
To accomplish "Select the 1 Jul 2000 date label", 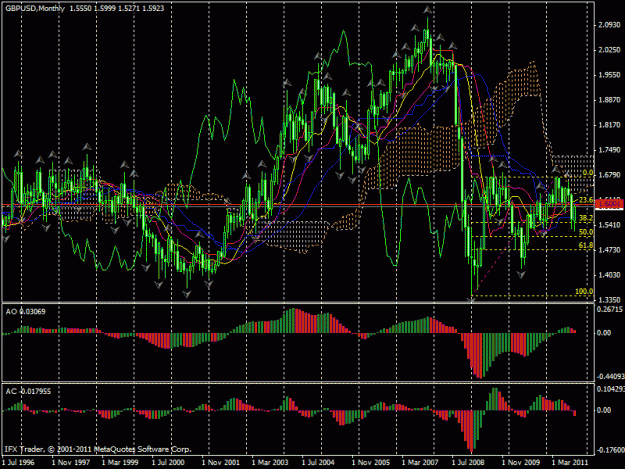I will pyautogui.click(x=168, y=463).
